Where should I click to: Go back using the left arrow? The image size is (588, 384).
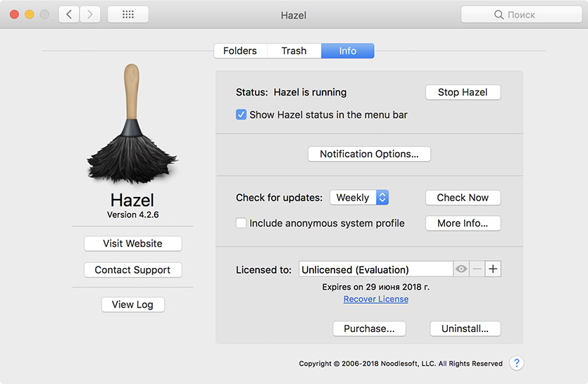point(69,14)
